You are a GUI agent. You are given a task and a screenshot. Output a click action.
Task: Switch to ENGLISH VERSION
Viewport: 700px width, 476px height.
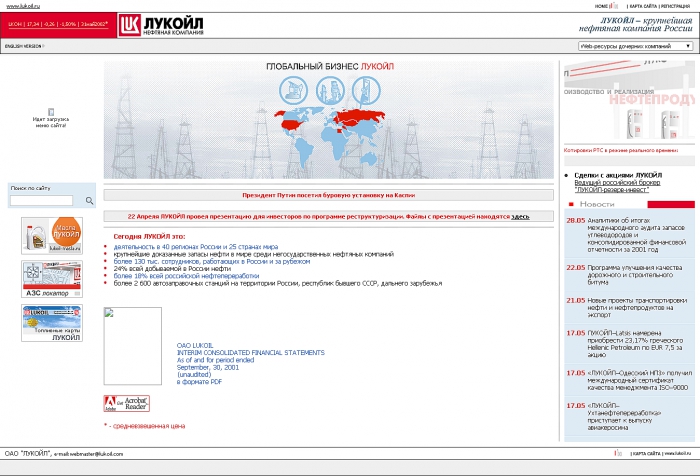[23, 46]
